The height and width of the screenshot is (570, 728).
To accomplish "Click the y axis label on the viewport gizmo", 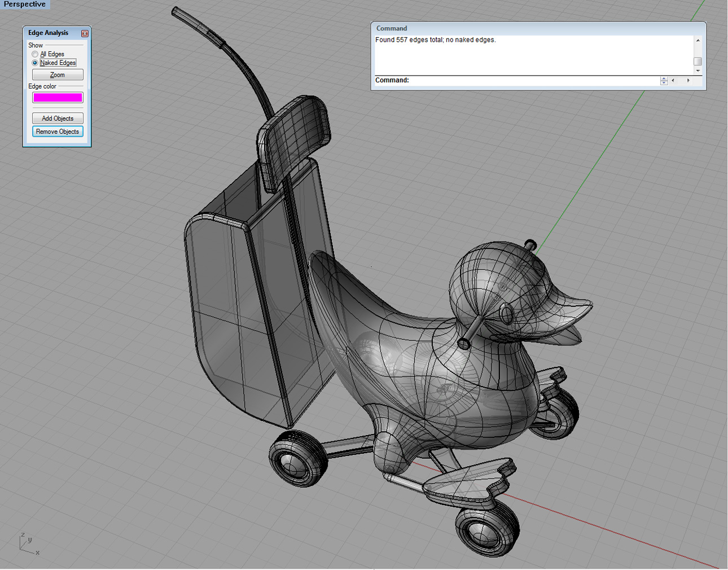I will click(30, 540).
